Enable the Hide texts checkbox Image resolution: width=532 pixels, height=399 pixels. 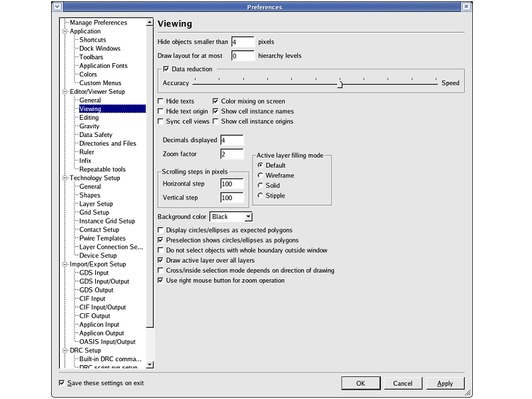click(160, 101)
